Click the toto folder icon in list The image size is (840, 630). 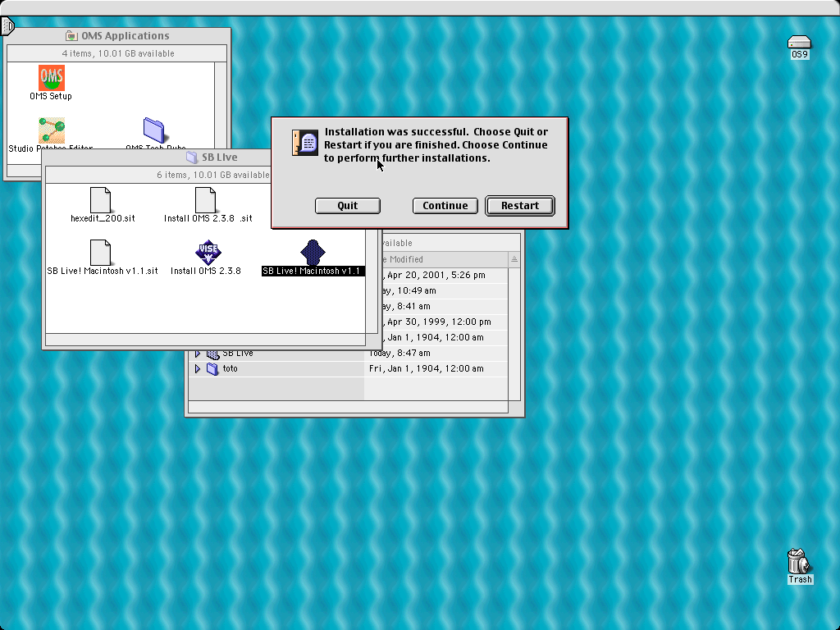[212, 368]
